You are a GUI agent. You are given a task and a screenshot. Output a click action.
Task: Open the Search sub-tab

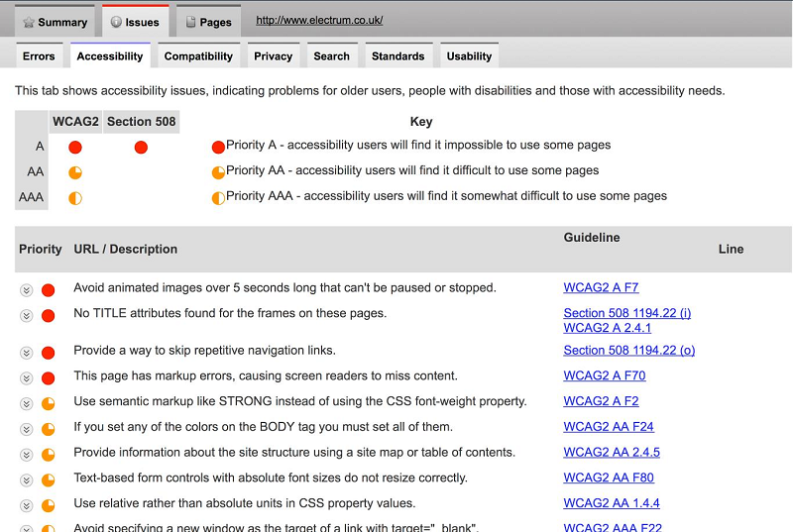pyautogui.click(x=332, y=56)
